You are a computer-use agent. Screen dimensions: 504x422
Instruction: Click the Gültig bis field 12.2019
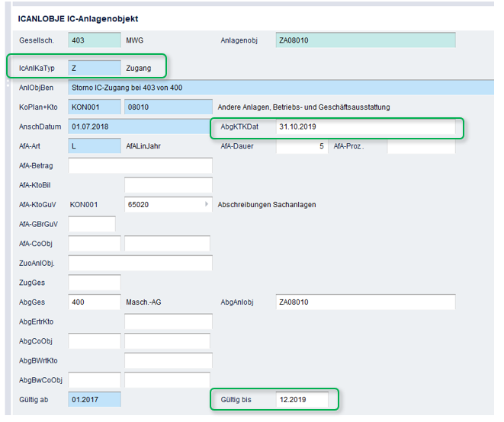pyautogui.click(x=302, y=399)
